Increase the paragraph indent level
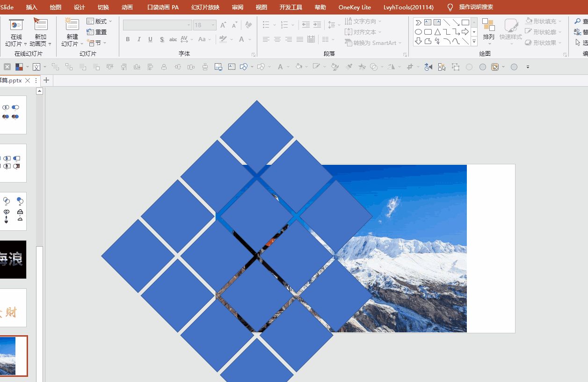588x382 pixels. tap(317, 25)
